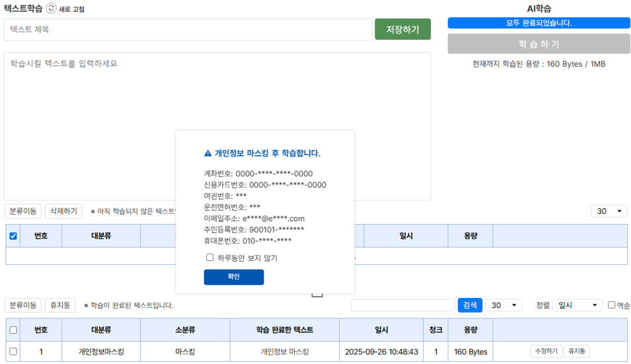This screenshot has width=631, height=364.
Task: Click the blue 확인 button in popup
Action: pos(233,277)
